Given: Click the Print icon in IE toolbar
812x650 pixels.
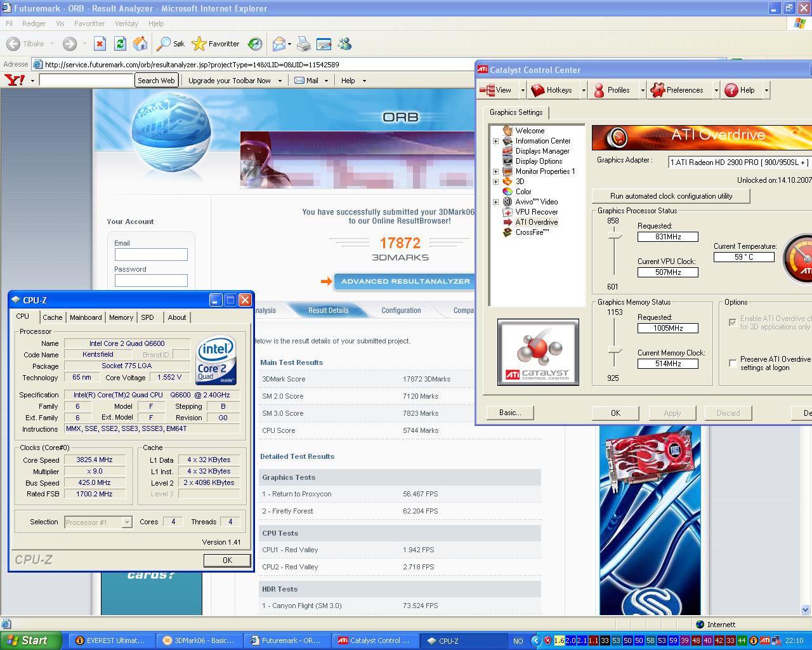Looking at the screenshot, I should (x=304, y=44).
